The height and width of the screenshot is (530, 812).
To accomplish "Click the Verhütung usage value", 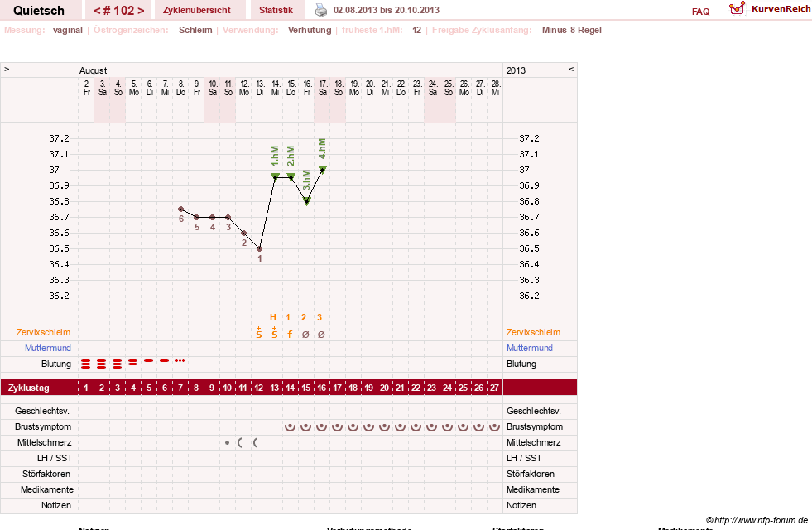I will (310, 30).
